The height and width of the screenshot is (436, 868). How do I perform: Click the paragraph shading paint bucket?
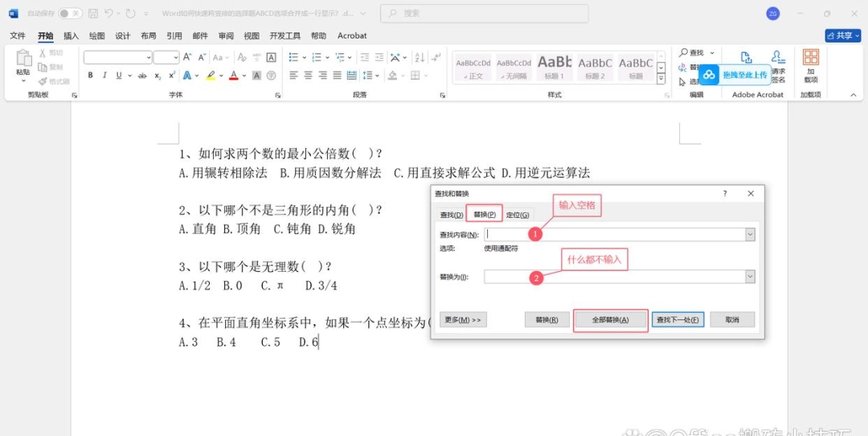pos(392,76)
